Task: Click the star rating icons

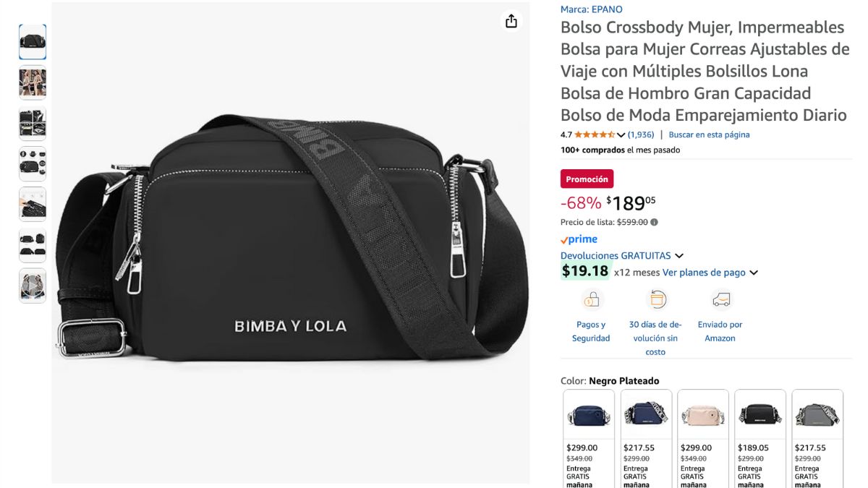Action: pyautogui.click(x=595, y=134)
